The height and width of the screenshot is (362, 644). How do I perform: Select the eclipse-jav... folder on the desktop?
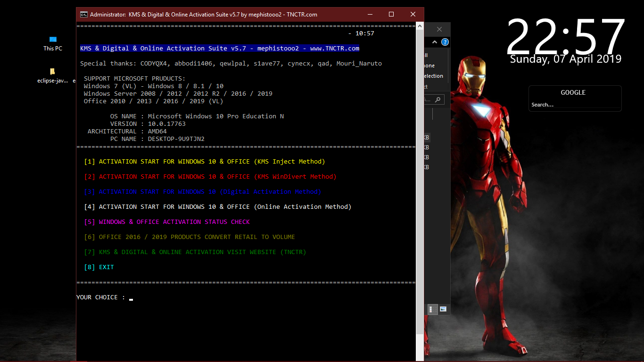53,76
